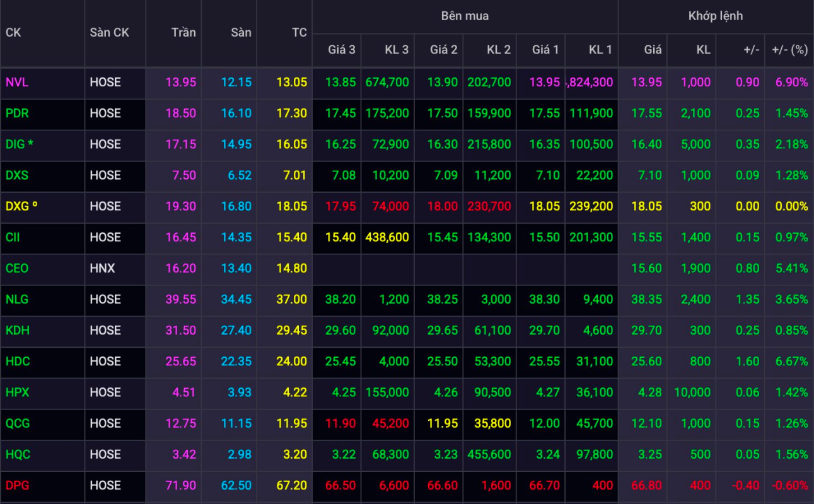
Task: Click the DIG * ticker
Action: (20, 144)
